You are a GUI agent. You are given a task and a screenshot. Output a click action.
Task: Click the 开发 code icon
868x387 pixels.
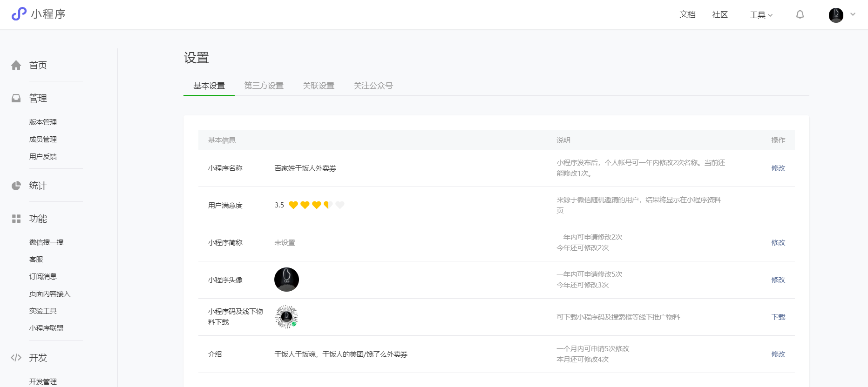point(16,358)
